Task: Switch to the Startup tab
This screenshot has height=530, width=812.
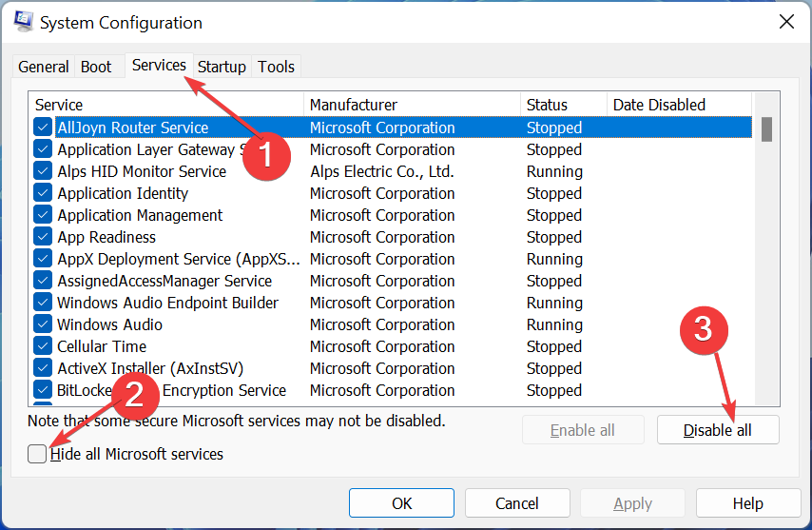Action: pos(222,67)
